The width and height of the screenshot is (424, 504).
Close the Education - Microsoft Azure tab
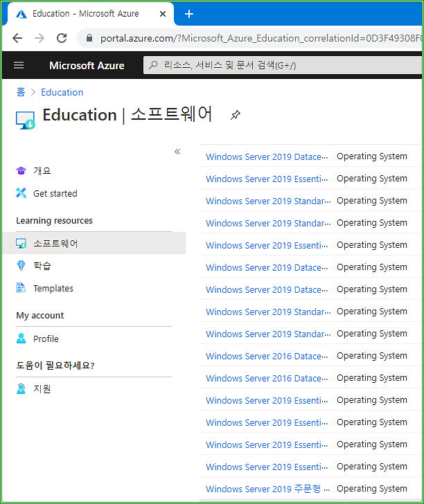(x=163, y=14)
